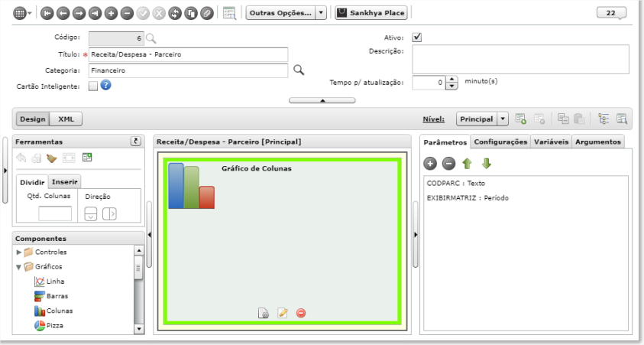Select Pizza chart component
This screenshot has width=644, height=345.
[49, 326]
